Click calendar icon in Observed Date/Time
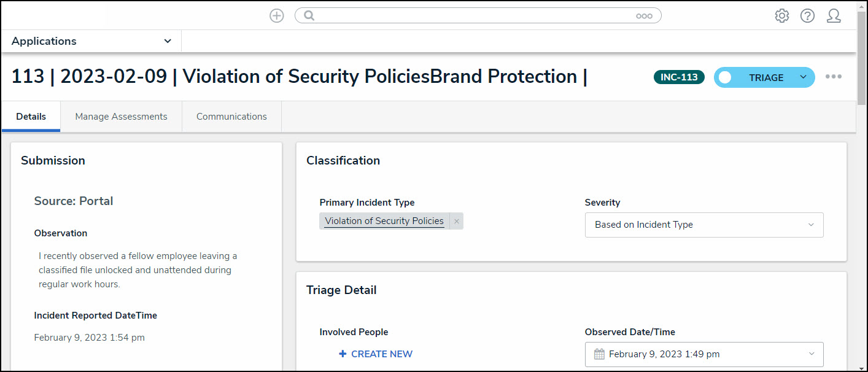 (600, 354)
